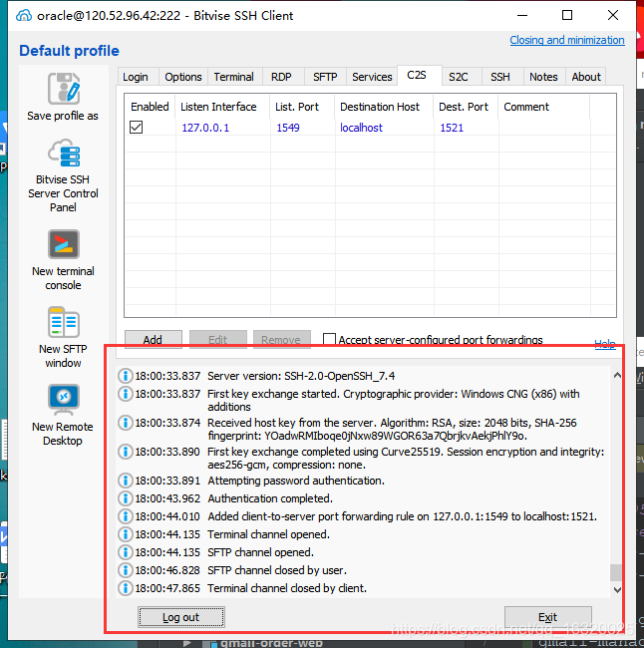The width and height of the screenshot is (644, 648).
Task: Open the Closing and minimization link
Action: [567, 40]
